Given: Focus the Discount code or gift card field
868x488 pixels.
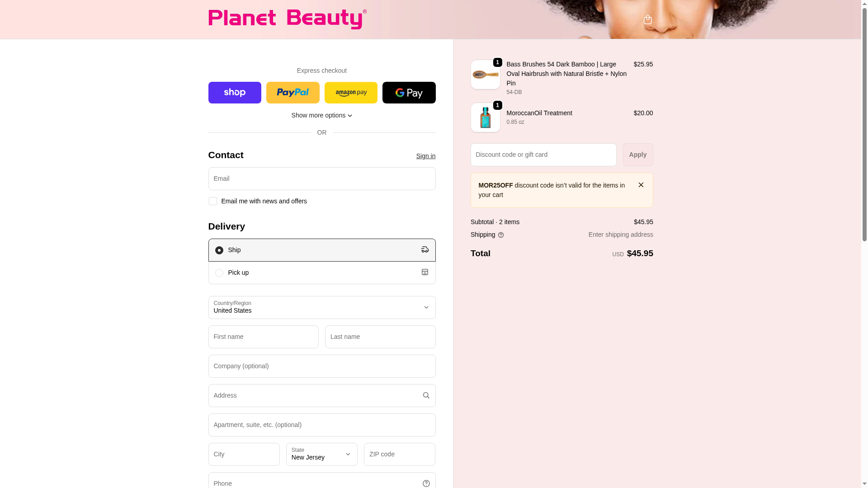Looking at the screenshot, I should point(543,155).
